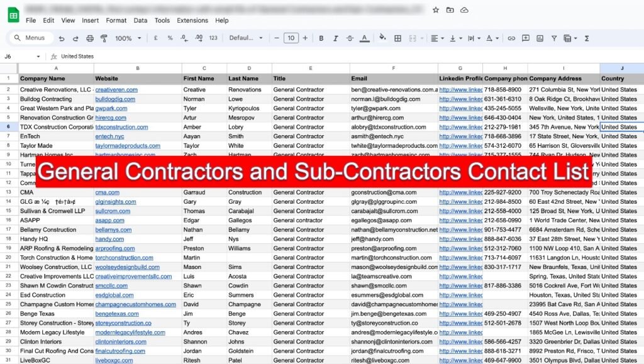
Task: Toggle bold formatting
Action: pos(321,38)
